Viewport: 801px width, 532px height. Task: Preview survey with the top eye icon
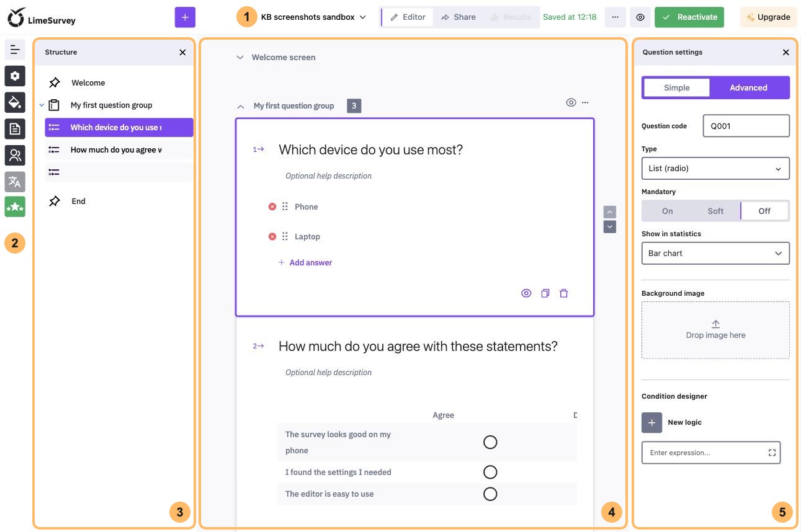tap(640, 17)
